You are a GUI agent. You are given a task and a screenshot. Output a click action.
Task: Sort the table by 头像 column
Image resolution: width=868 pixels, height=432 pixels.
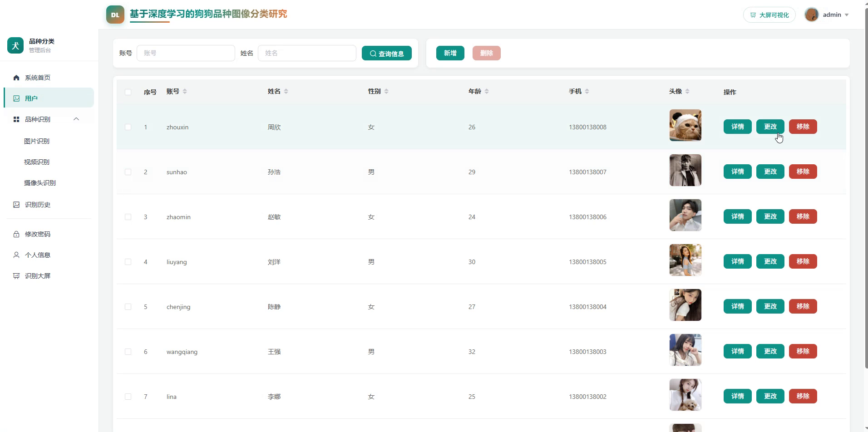[687, 91]
